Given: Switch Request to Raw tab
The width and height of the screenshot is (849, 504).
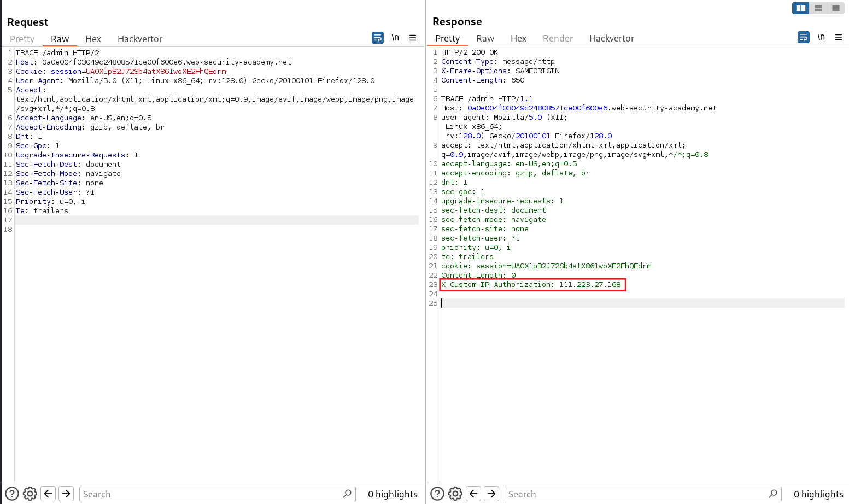Looking at the screenshot, I should (60, 39).
